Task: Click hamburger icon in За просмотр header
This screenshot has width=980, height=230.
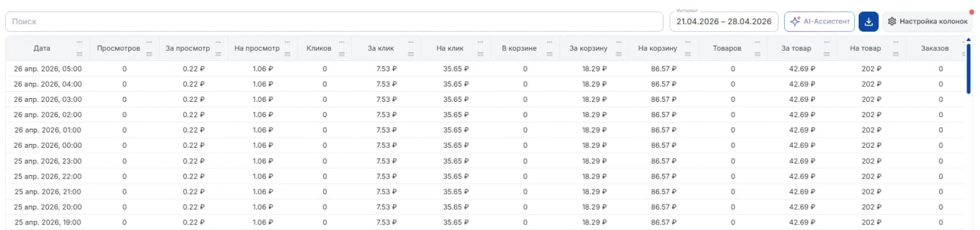Action: pyautogui.click(x=218, y=54)
